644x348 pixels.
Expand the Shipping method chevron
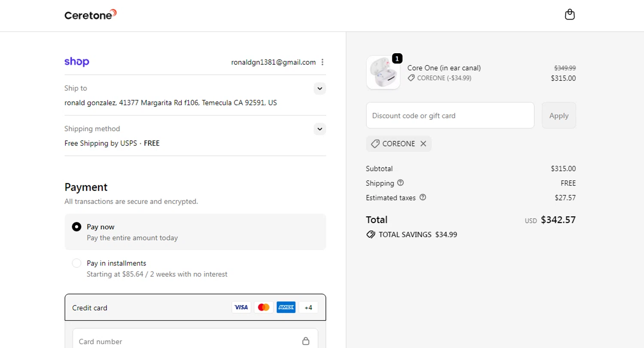[x=319, y=129]
